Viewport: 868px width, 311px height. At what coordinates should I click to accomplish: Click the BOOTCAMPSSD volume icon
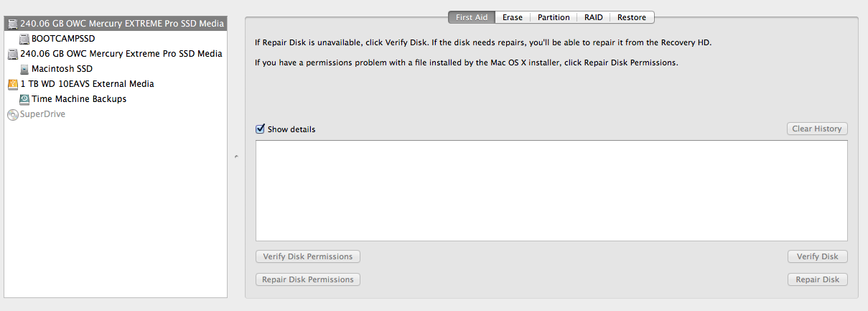pos(24,39)
